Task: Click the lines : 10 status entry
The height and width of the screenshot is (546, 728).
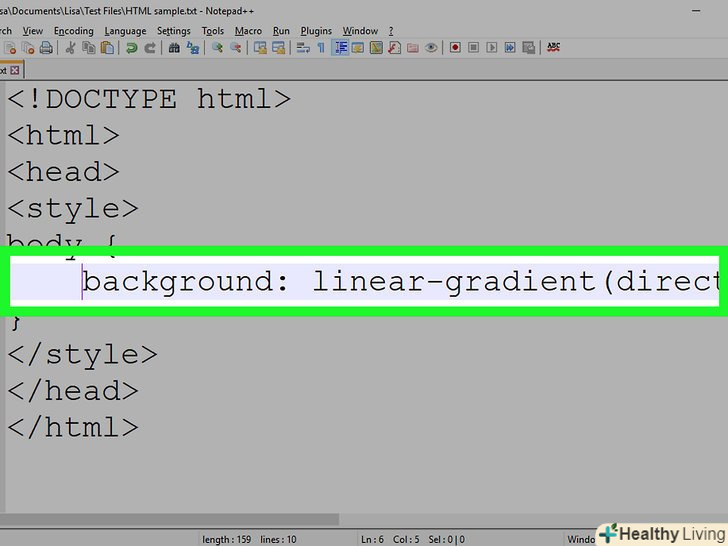Action: [x=278, y=540]
